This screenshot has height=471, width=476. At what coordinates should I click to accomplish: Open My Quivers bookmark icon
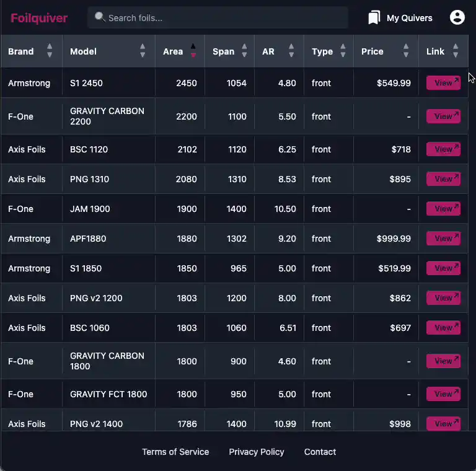pos(374,18)
